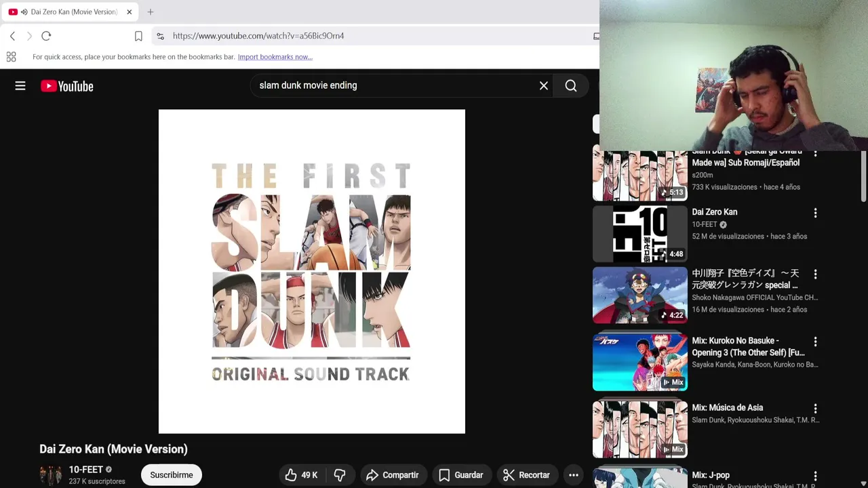Open the YouTube hamburger guide menu
Viewport: 868px width, 488px height.
click(x=20, y=86)
